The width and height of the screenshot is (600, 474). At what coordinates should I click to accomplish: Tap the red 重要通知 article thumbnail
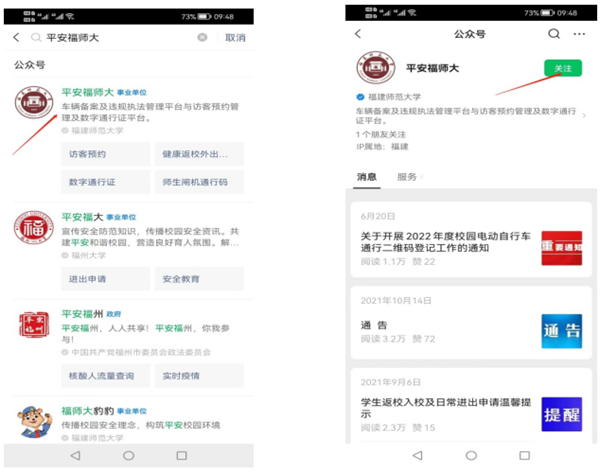[562, 248]
